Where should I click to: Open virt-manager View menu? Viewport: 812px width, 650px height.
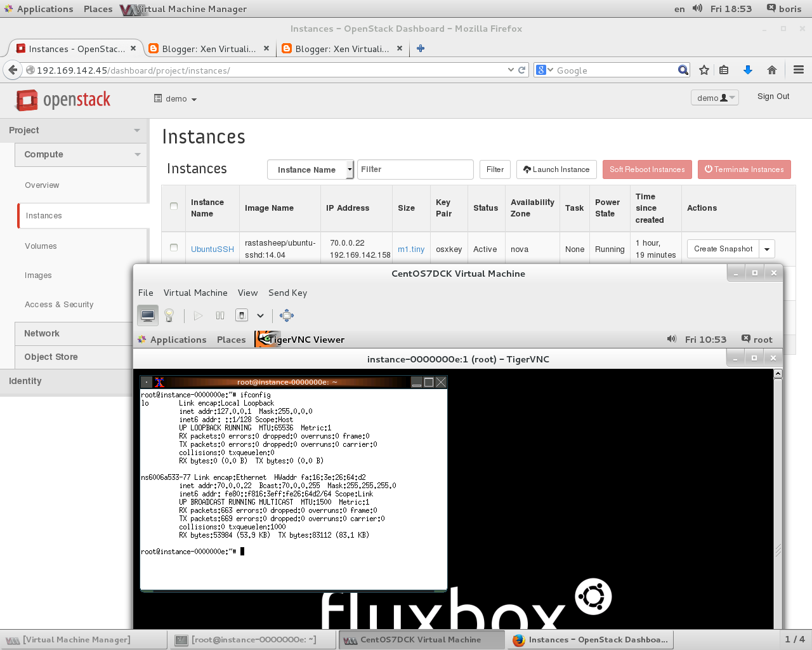point(247,293)
